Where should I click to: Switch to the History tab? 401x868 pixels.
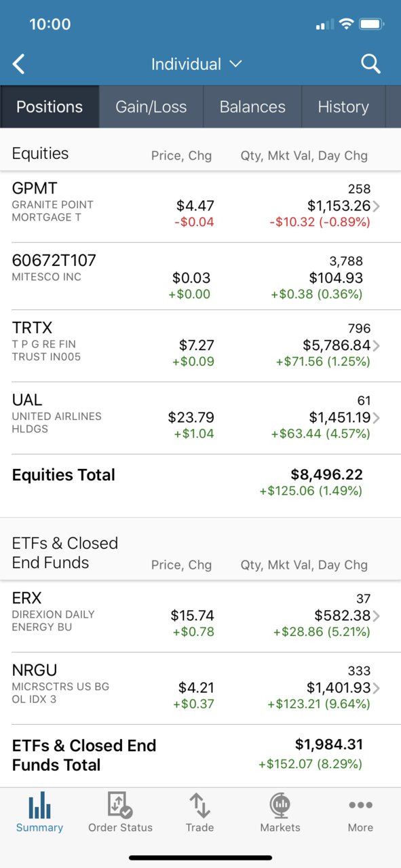pos(343,107)
